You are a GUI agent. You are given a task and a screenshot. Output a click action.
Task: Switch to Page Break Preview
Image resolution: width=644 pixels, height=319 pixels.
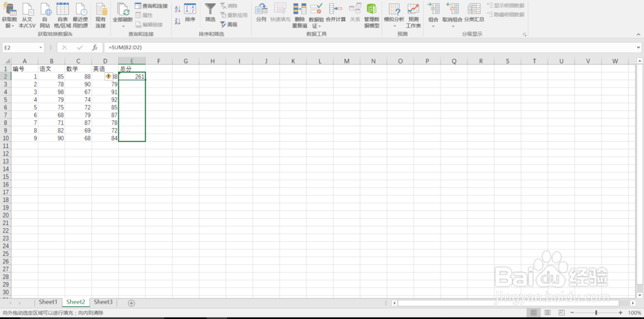pyautogui.click(x=562, y=313)
